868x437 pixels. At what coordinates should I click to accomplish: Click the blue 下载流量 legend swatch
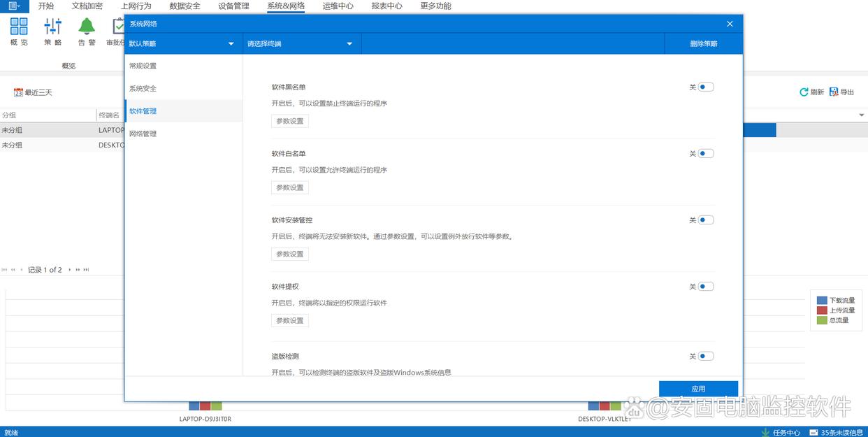click(x=823, y=301)
